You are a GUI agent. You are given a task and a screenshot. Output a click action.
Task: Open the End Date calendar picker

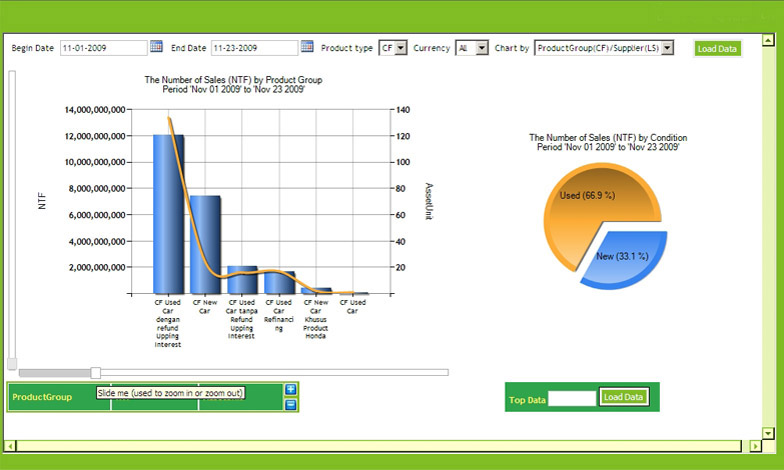click(307, 47)
